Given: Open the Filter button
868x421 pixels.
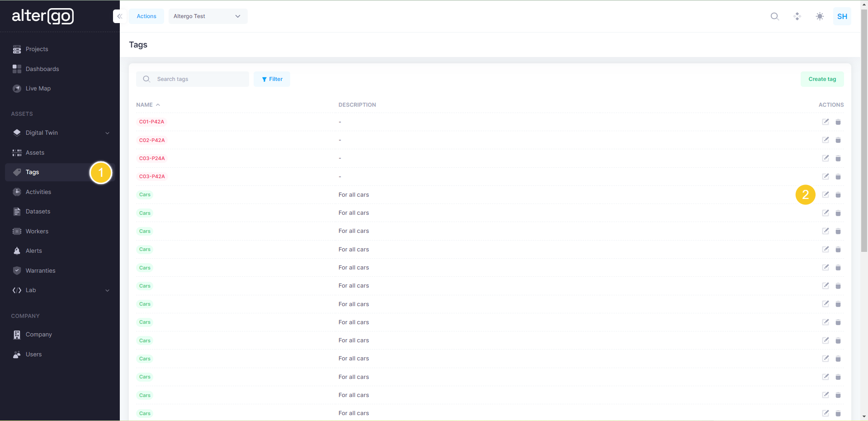Looking at the screenshot, I should pyautogui.click(x=272, y=79).
